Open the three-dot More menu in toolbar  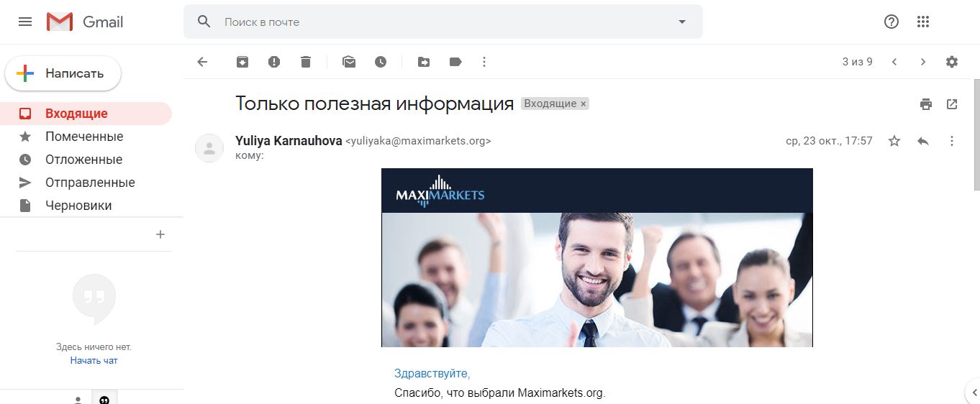484,62
